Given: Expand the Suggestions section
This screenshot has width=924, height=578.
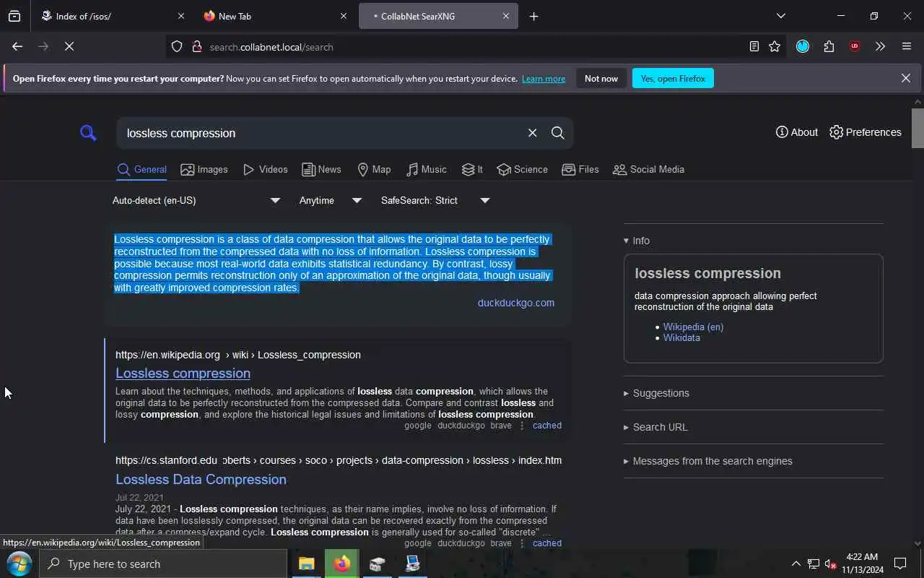Looking at the screenshot, I should click(x=656, y=393).
